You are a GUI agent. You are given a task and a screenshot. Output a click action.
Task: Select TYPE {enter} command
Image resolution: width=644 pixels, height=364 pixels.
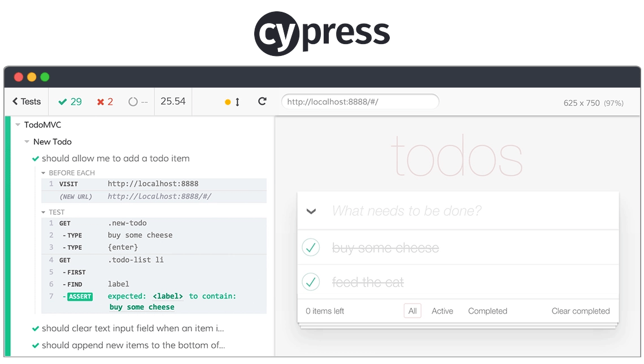point(154,248)
